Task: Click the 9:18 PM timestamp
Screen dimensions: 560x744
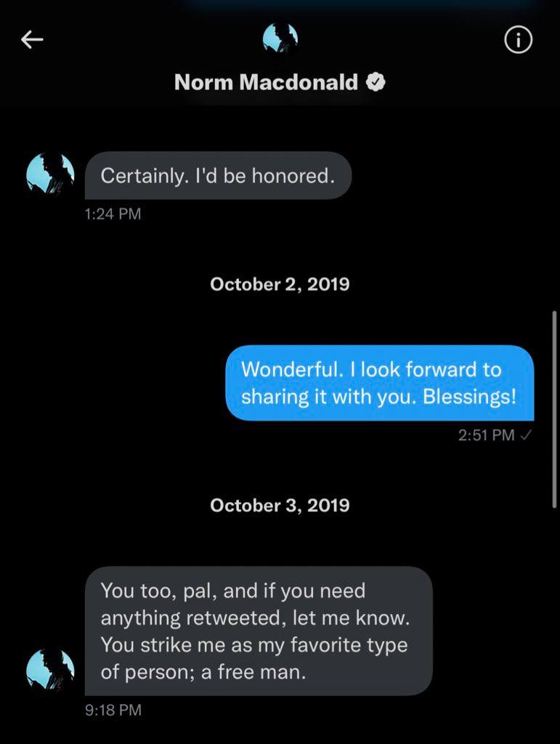Action: coord(113,710)
